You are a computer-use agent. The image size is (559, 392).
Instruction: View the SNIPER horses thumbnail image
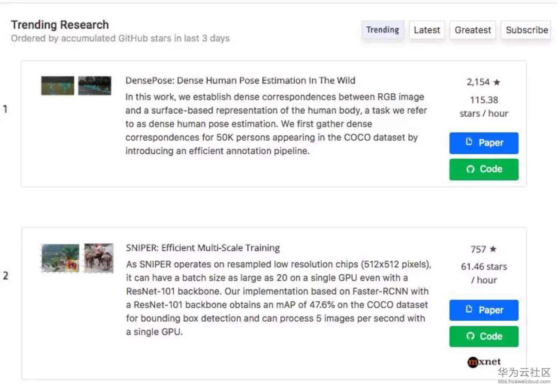[99, 258]
